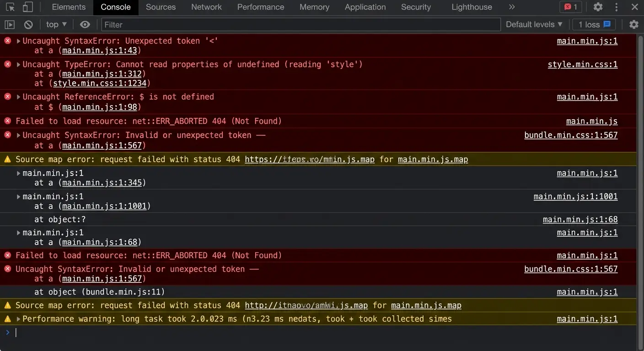Focus the Filter input field

[x=301, y=25]
